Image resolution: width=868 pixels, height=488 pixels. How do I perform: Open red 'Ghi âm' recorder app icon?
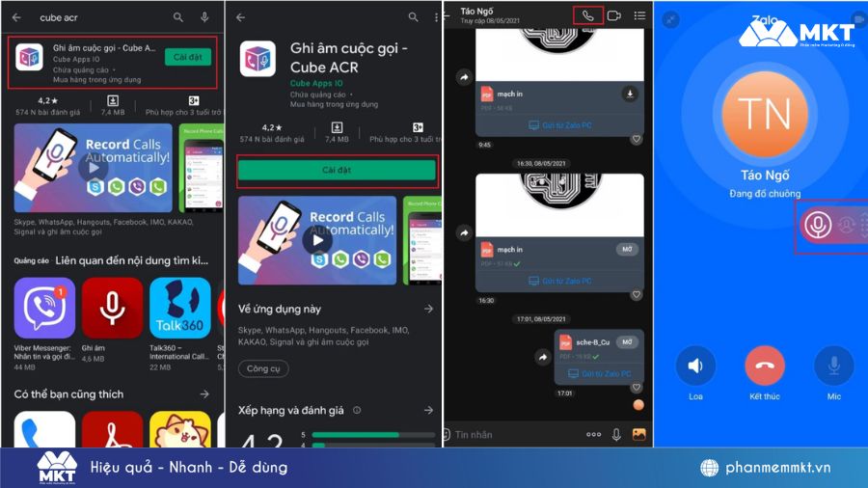(x=112, y=308)
